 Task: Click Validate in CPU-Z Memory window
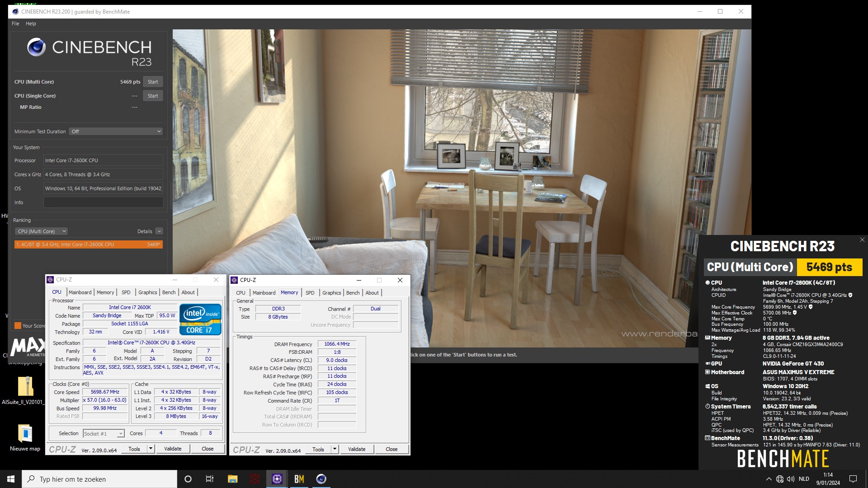pos(357,449)
